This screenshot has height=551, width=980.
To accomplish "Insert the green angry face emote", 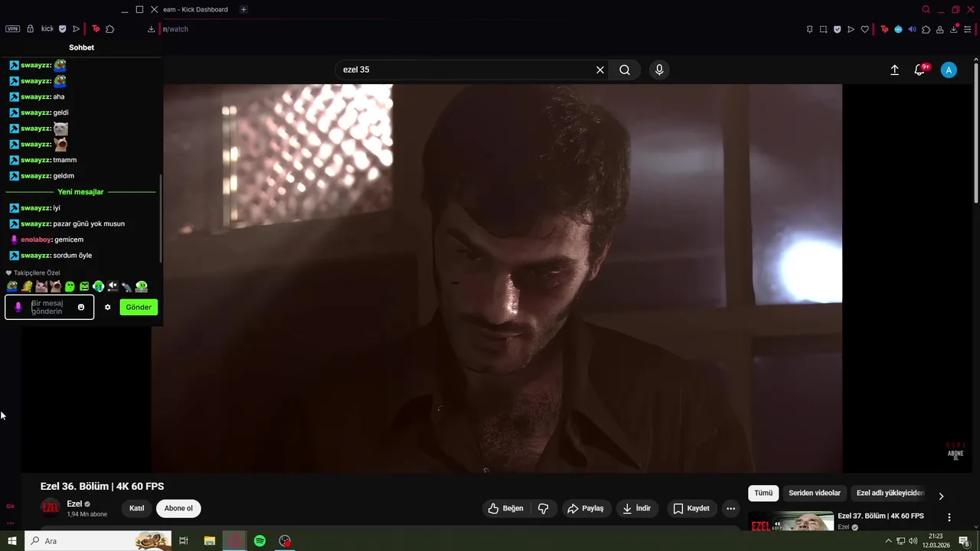I will point(84,286).
